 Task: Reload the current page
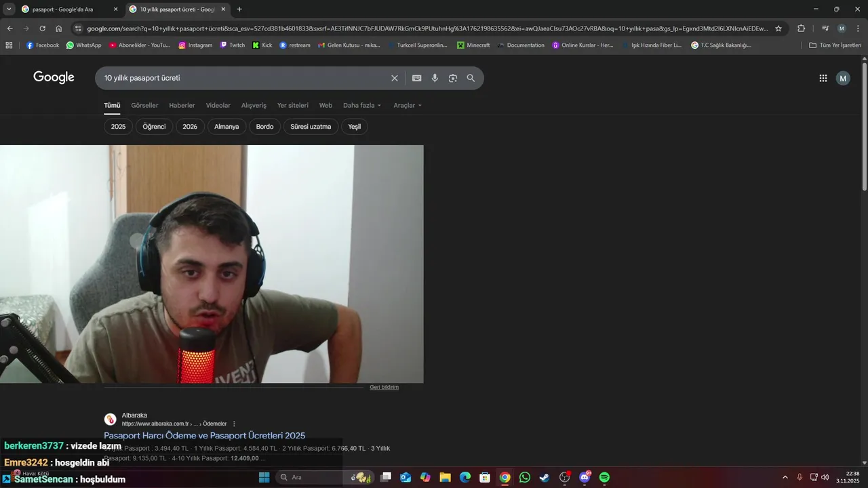[42, 28]
